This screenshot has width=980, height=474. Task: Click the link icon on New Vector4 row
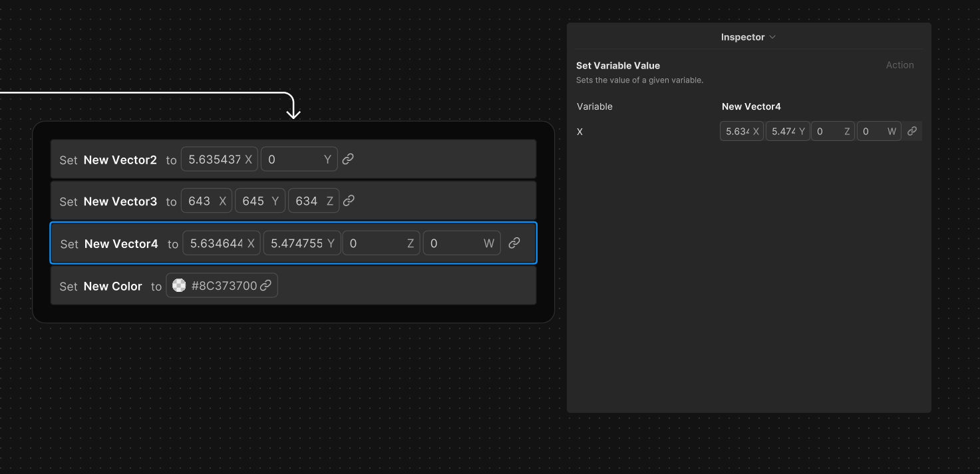click(x=514, y=243)
